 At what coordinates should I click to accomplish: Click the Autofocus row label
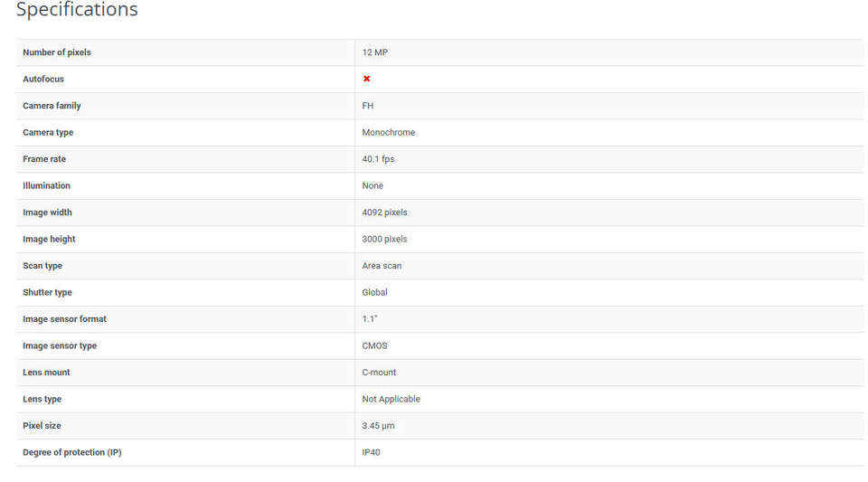point(43,79)
